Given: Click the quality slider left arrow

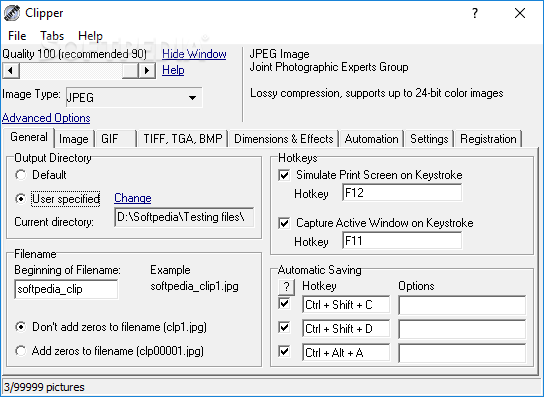Looking at the screenshot, I should point(11,71).
